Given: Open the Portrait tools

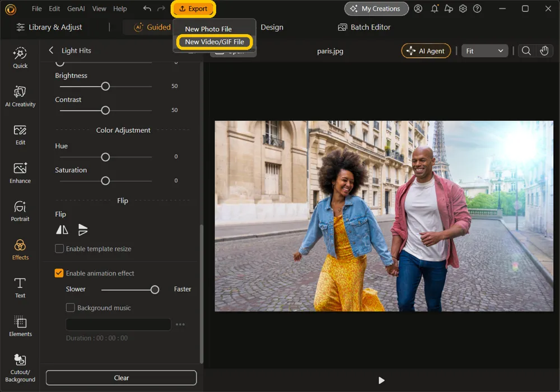Looking at the screenshot, I should point(20,211).
